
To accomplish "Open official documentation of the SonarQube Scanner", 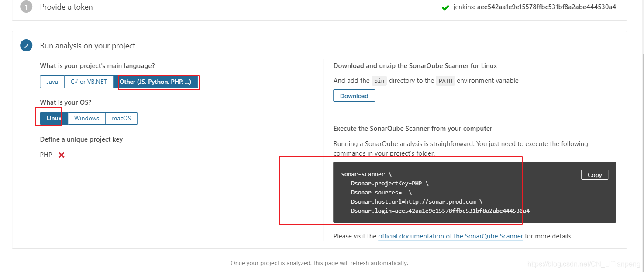I will click(451, 236).
